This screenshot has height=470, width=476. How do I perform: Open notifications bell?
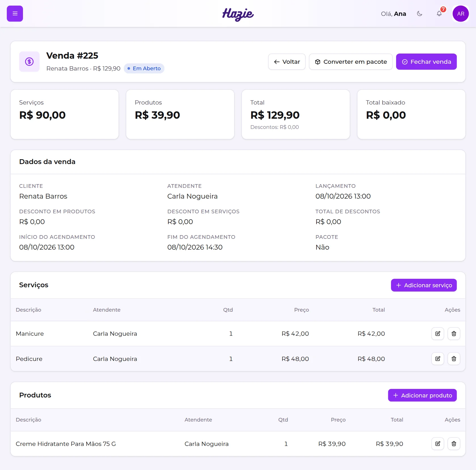click(439, 14)
